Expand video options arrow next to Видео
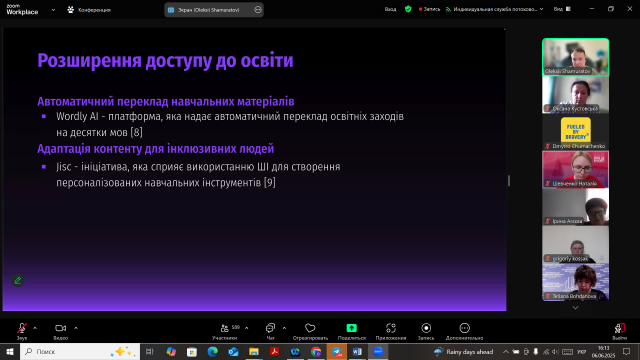This screenshot has width=640, height=360. pyautogui.click(x=76, y=328)
